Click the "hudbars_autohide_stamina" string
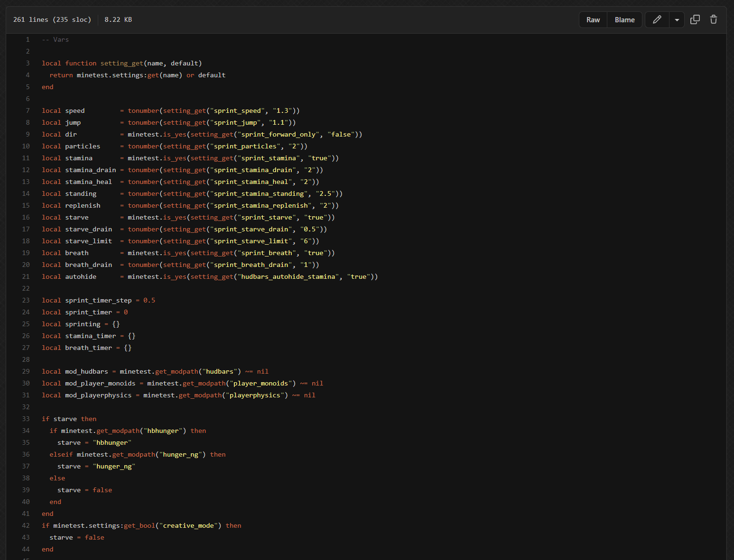This screenshot has height=560, width=734. (288, 277)
